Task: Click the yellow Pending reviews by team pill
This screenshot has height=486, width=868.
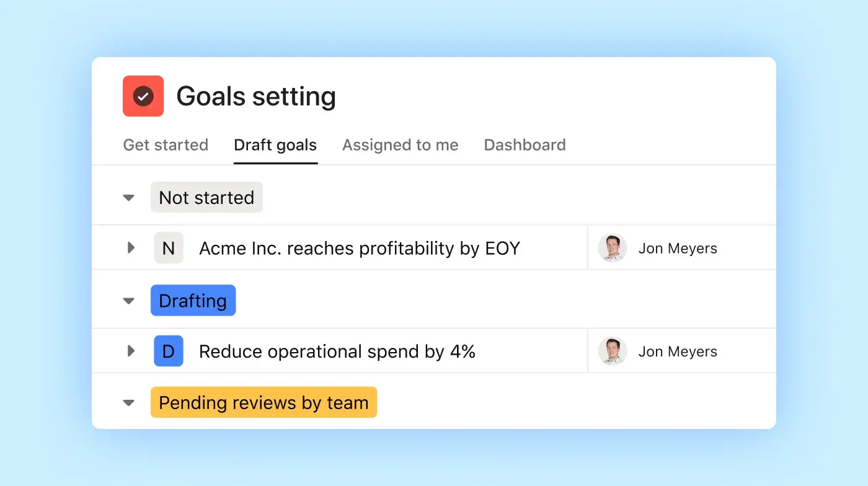Action: click(x=263, y=402)
